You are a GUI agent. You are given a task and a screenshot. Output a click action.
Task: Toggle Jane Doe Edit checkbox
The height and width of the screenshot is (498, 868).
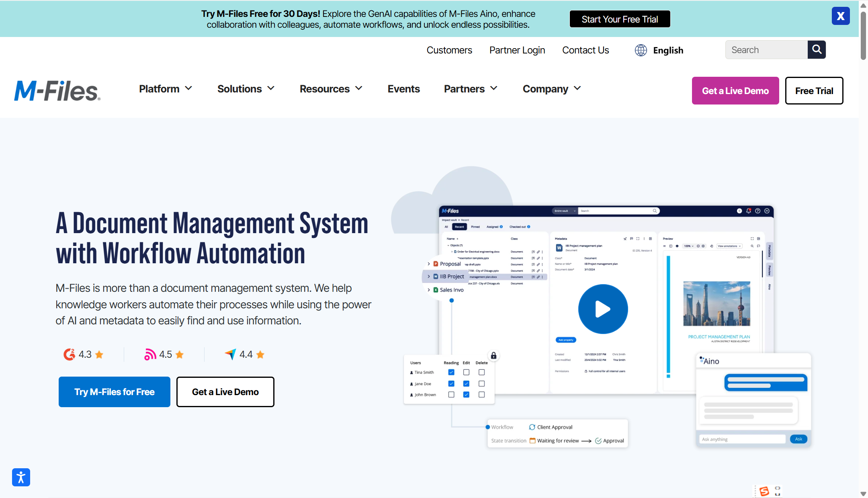point(466,383)
